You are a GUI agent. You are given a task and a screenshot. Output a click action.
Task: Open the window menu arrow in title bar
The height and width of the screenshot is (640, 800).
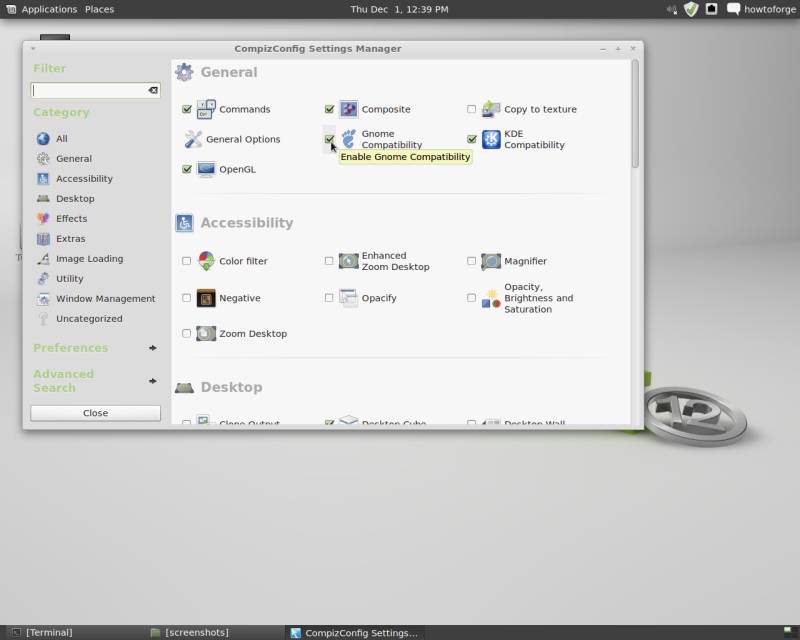(x=33, y=48)
